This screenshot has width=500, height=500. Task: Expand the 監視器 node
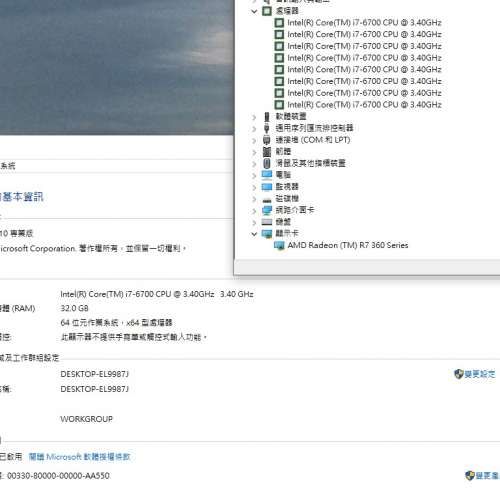(x=254, y=187)
